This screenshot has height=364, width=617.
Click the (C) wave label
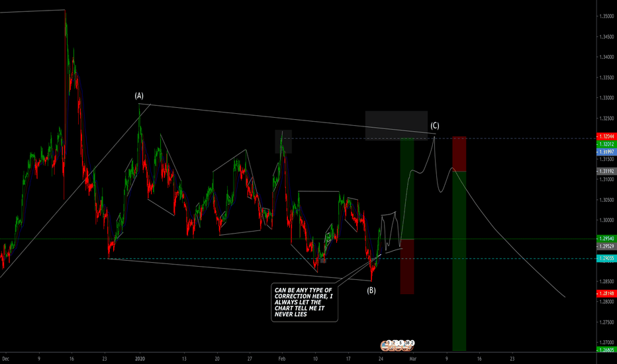click(434, 126)
